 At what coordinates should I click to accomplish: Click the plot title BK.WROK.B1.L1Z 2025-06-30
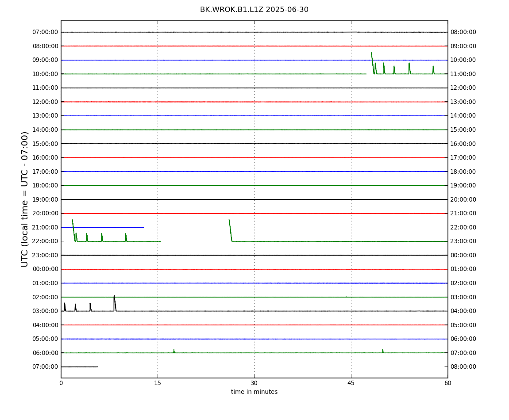point(254,10)
